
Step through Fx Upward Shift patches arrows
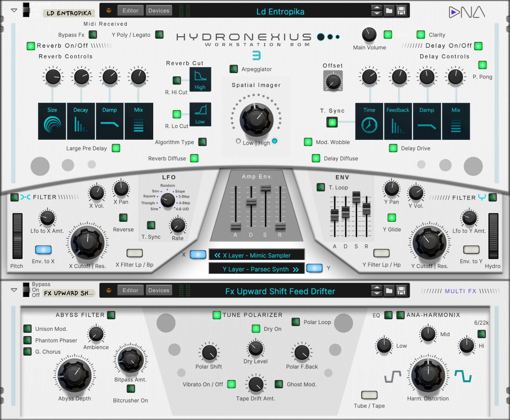(377, 291)
